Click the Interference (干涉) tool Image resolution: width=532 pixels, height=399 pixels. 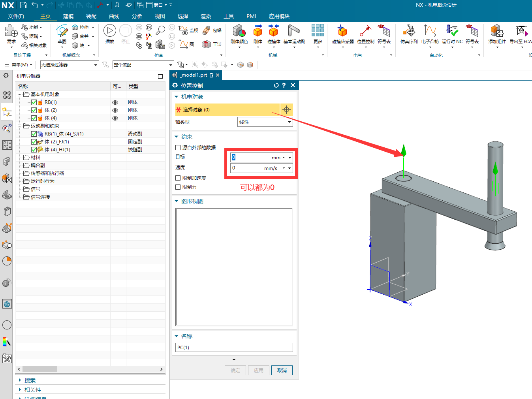click(212, 44)
